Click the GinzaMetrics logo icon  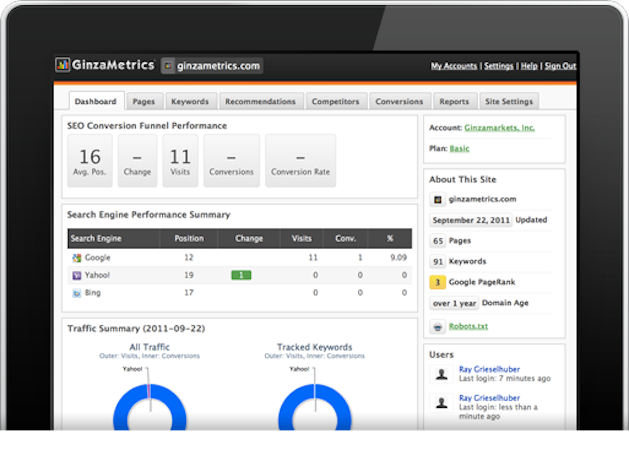(x=63, y=65)
